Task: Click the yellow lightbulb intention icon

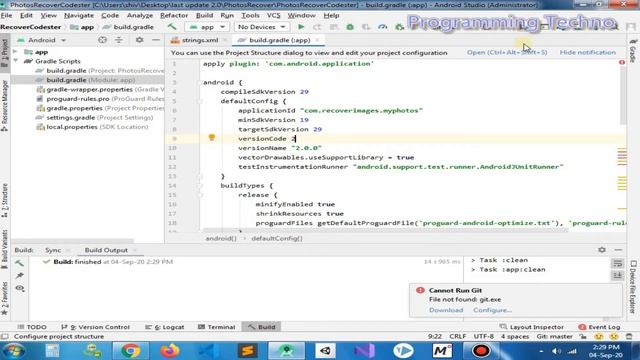Action: pyautogui.click(x=211, y=138)
